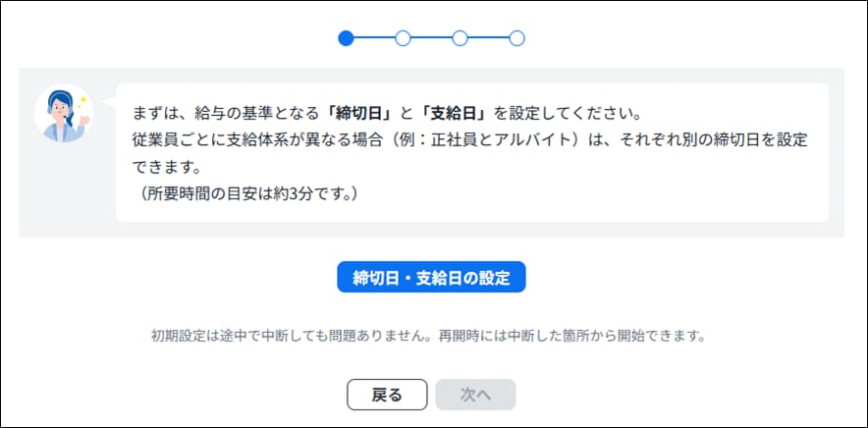Image resolution: width=868 pixels, height=428 pixels.
Task: Click the filled first step indicator circle
Action: 345,38
